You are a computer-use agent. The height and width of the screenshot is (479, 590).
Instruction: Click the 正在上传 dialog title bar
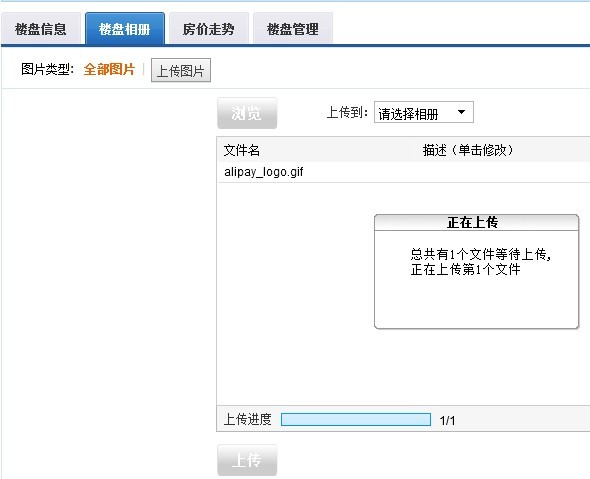(476, 222)
